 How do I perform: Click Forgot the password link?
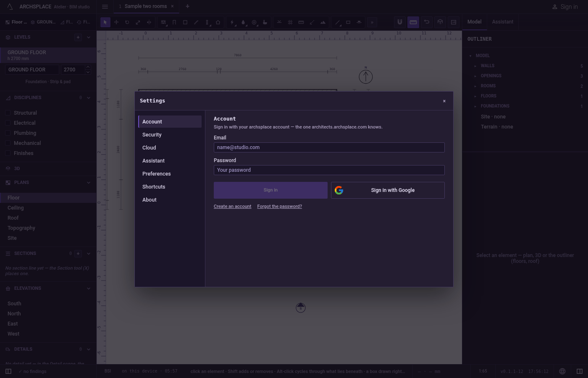pyautogui.click(x=279, y=206)
